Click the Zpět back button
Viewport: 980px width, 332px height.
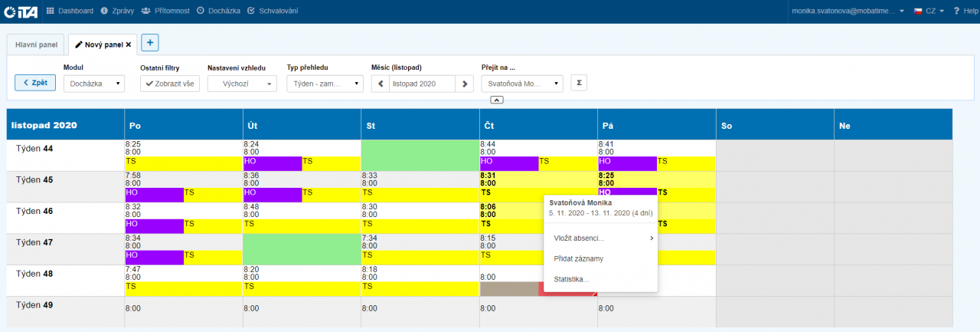point(35,83)
